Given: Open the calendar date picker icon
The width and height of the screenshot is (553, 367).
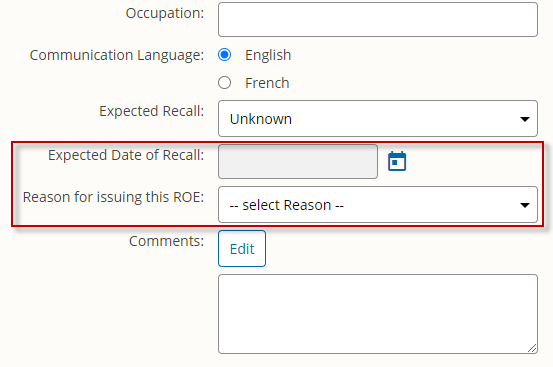Looking at the screenshot, I should coord(397,161).
